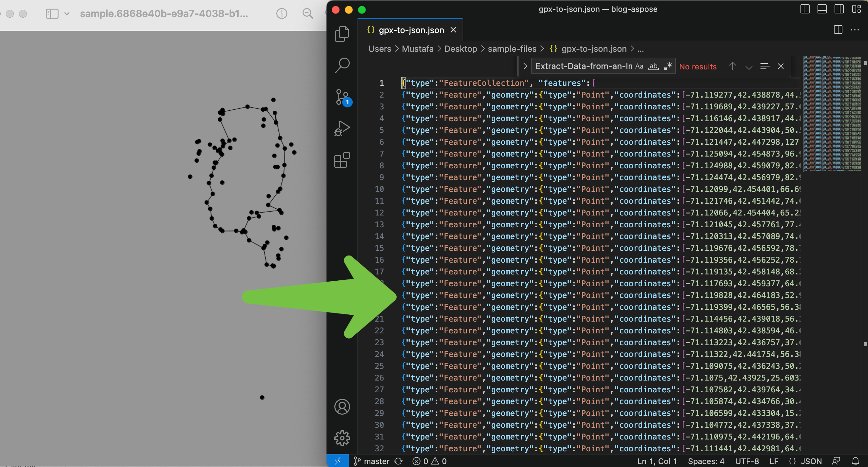Open the sidebar view dropdown in Preview
Viewport: 868px width, 467px height.
(67, 14)
